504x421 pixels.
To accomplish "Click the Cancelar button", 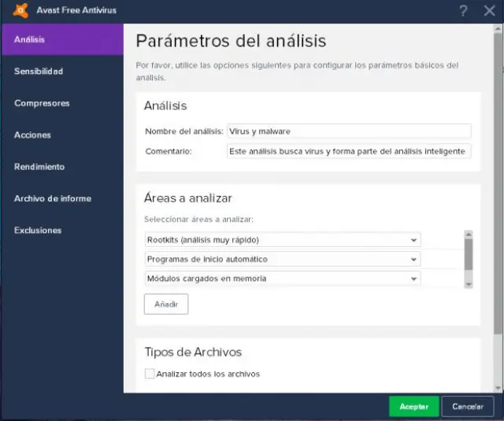I will click(468, 406).
